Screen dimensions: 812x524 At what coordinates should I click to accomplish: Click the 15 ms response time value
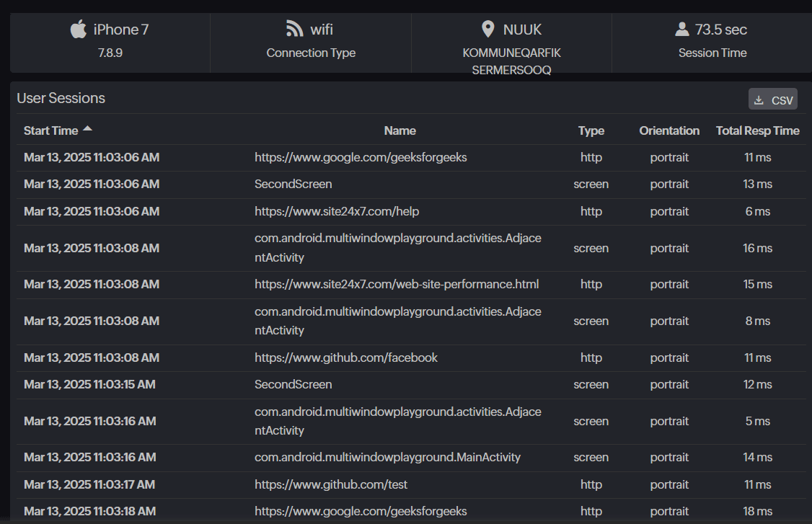(758, 284)
